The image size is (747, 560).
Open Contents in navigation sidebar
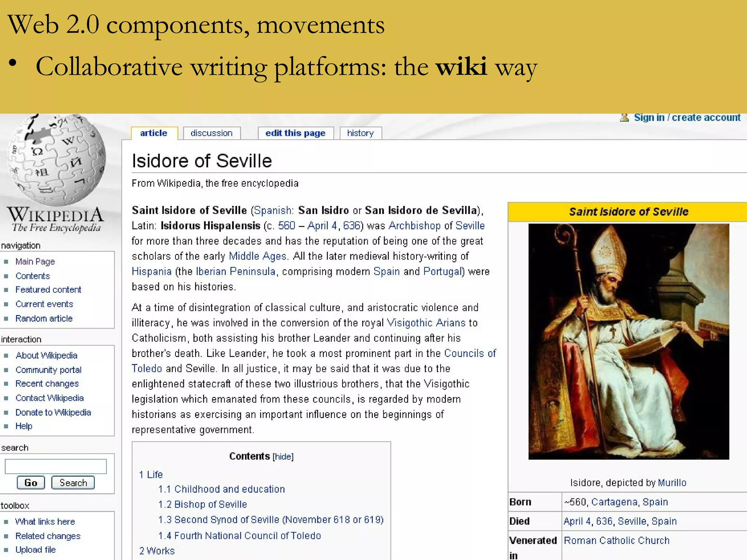tap(32, 276)
